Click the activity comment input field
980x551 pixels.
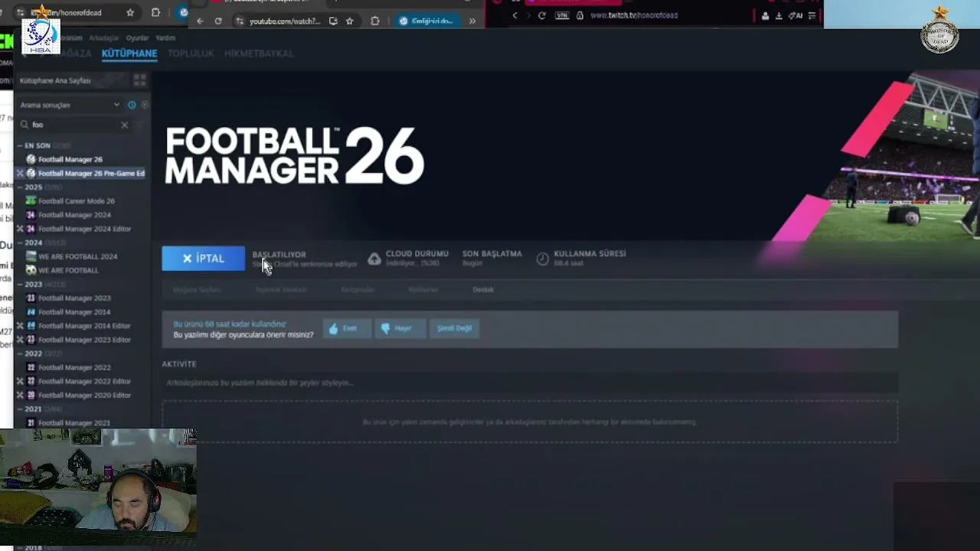(x=529, y=383)
